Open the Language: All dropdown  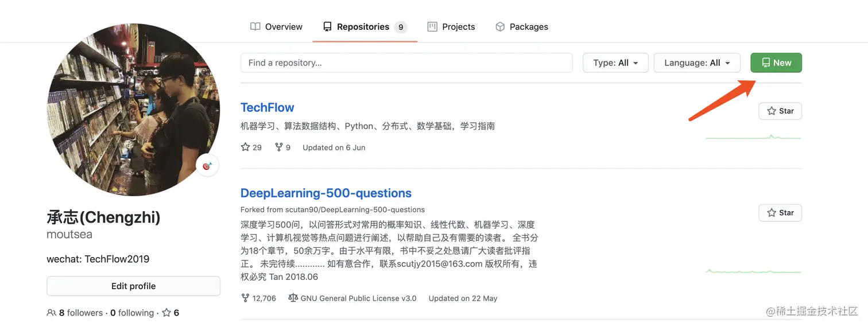tap(697, 63)
